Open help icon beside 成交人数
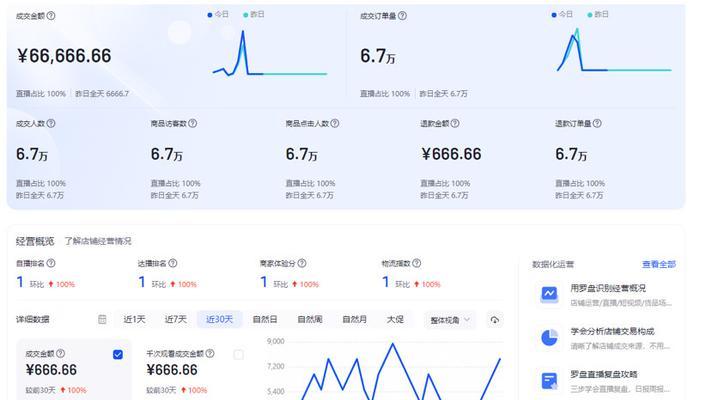Image resolution: width=712 pixels, height=400 pixels. pyautogui.click(x=51, y=123)
